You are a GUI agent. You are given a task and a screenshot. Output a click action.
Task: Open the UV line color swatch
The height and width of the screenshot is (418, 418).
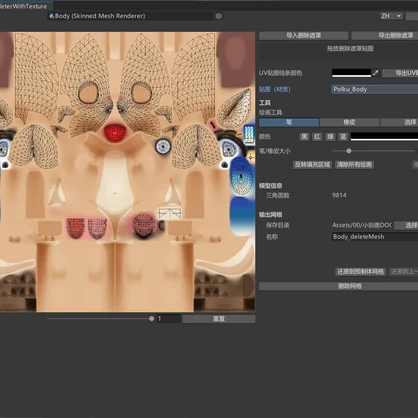click(x=351, y=73)
